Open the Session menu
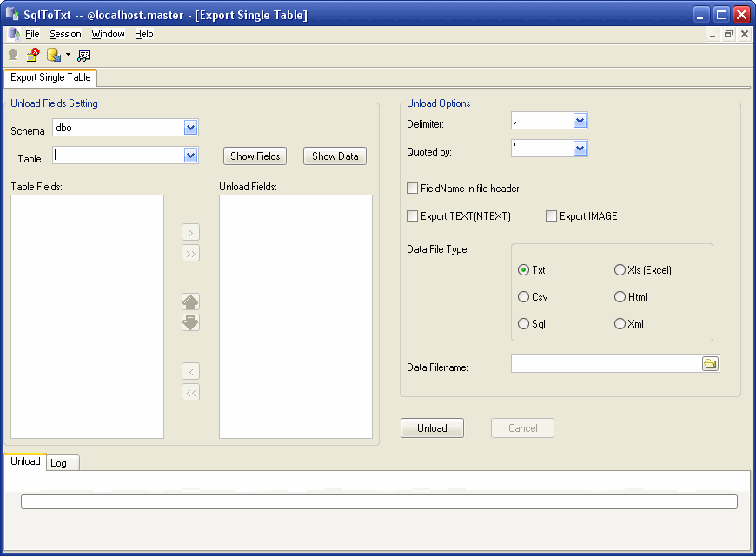756x556 pixels. 65,34
